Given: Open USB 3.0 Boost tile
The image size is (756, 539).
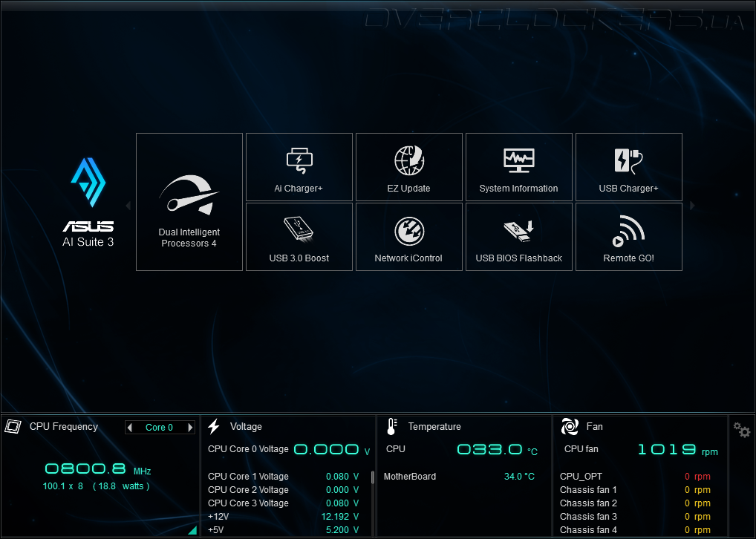Looking at the screenshot, I should tap(299, 237).
